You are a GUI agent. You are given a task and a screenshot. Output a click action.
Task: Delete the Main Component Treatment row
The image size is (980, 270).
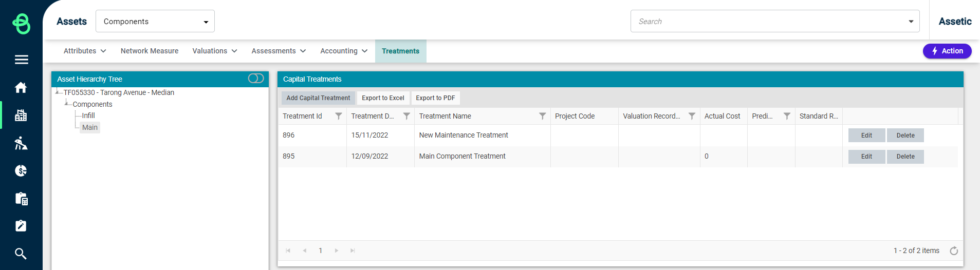(905, 157)
